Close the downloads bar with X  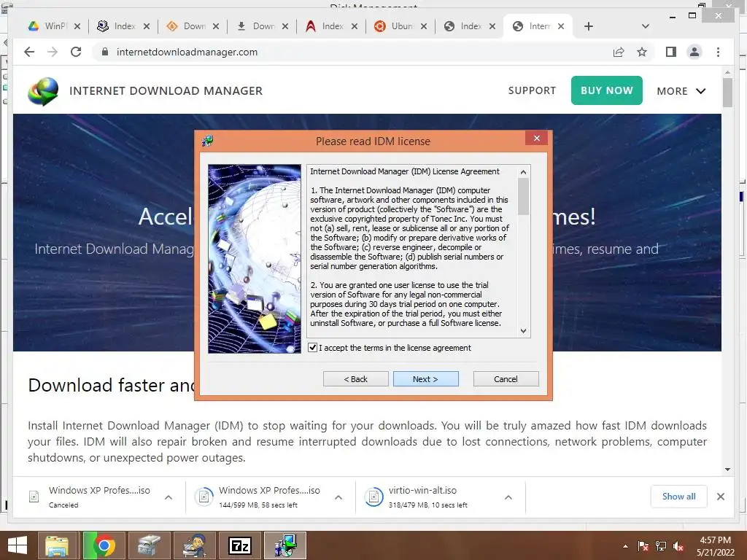720,497
